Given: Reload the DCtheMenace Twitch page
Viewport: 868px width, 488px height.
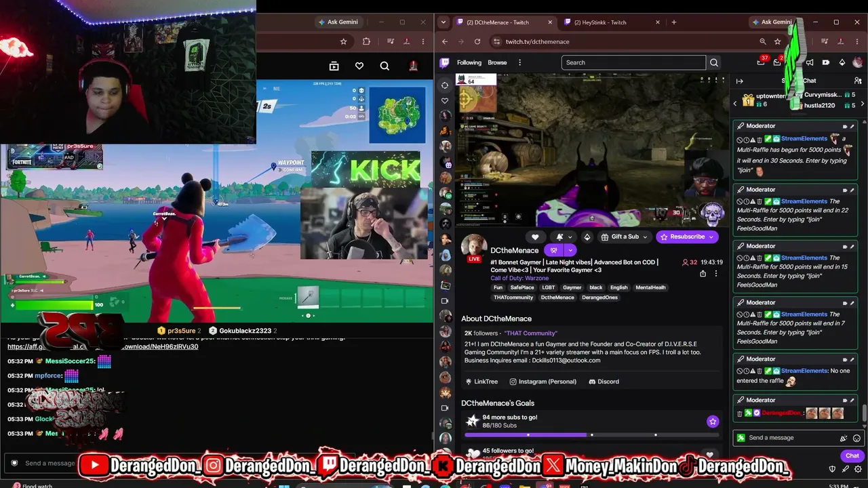Looking at the screenshot, I should (x=477, y=41).
